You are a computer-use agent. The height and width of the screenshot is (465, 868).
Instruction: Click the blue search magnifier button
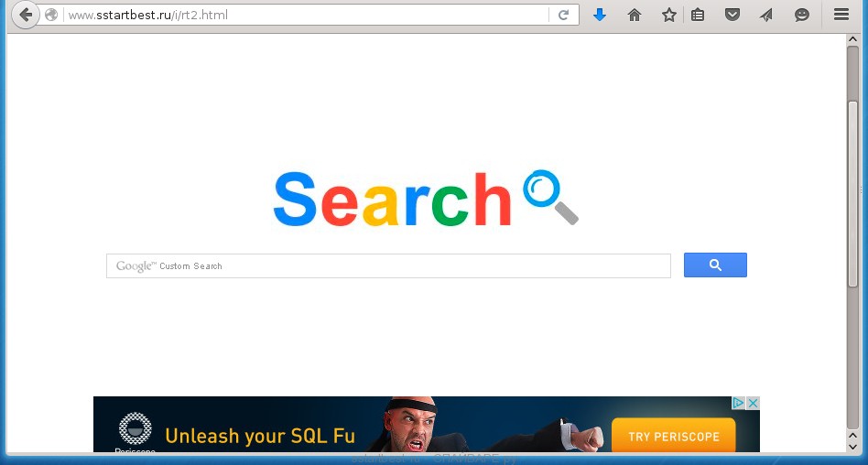715,265
